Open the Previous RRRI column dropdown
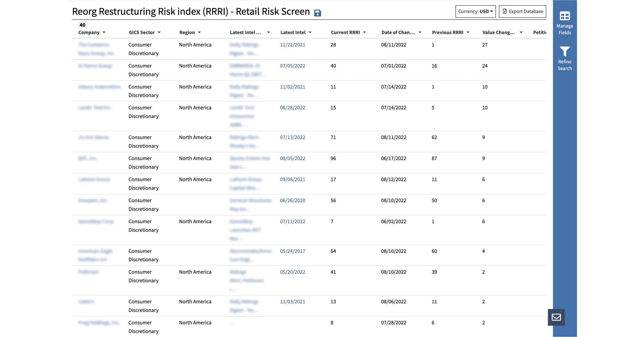This screenshot has width=644, height=337. (468, 32)
